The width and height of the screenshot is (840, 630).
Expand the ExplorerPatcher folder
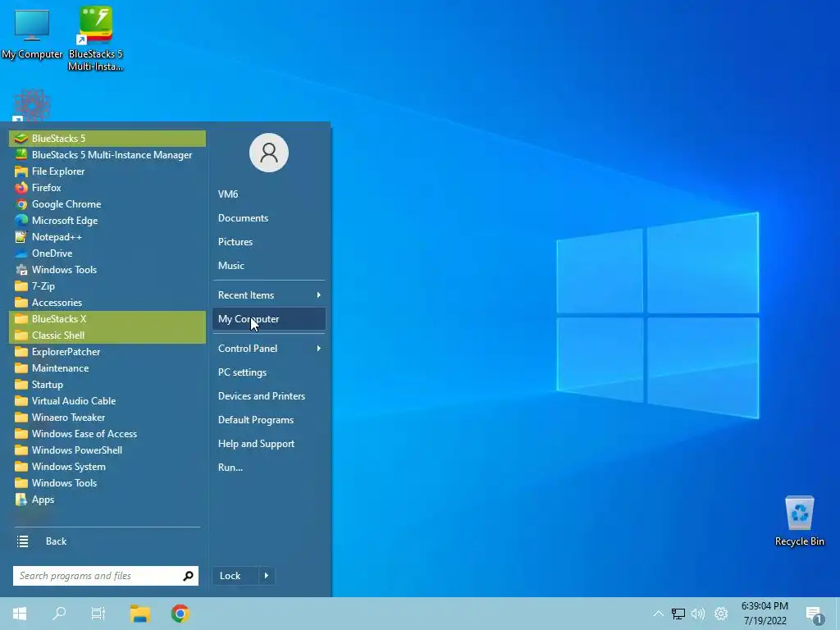(107, 352)
